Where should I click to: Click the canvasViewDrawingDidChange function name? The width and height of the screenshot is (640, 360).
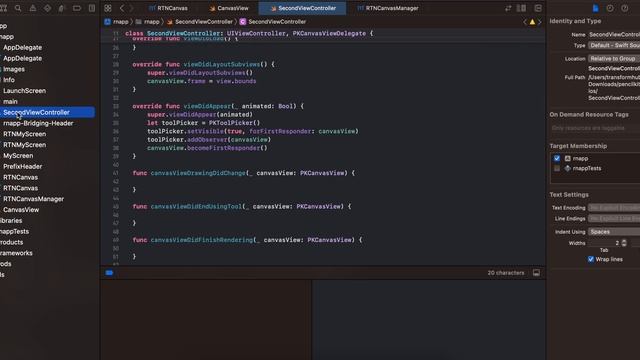pos(198,173)
